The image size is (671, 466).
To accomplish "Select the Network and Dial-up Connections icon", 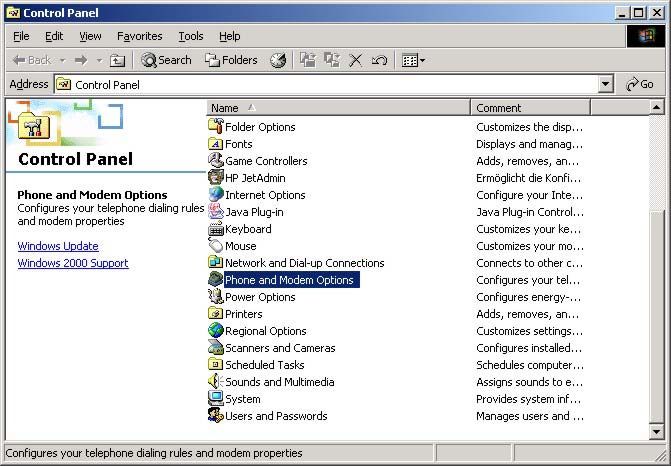I will [216, 262].
